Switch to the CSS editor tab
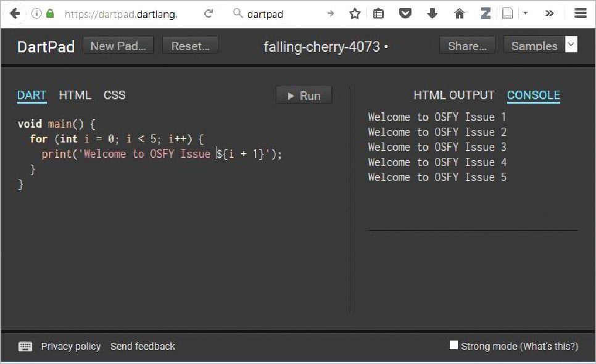Screen dimensions: 596x364 (x=114, y=95)
